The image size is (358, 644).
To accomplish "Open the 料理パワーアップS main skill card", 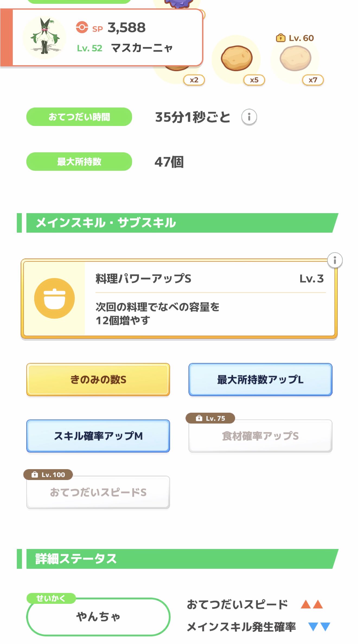I will click(206, 299).
